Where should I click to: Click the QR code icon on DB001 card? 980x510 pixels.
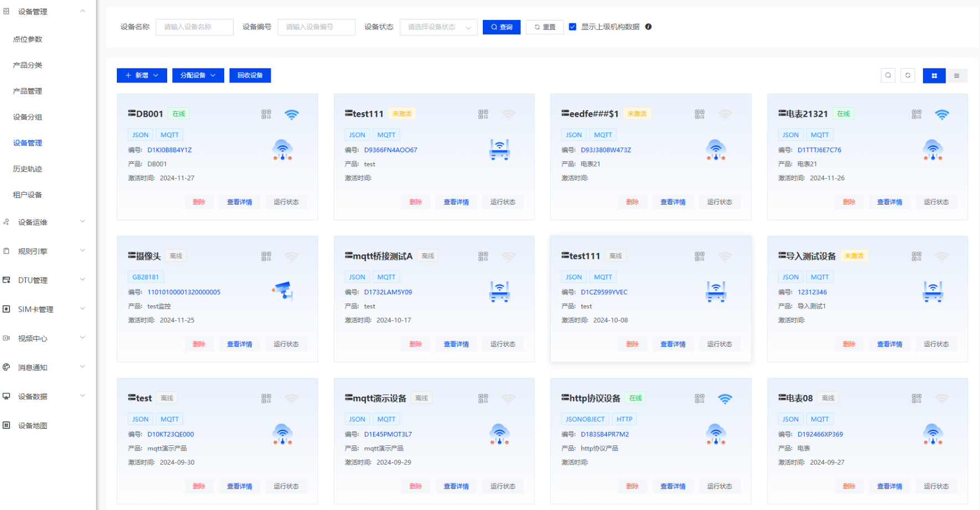coord(266,114)
